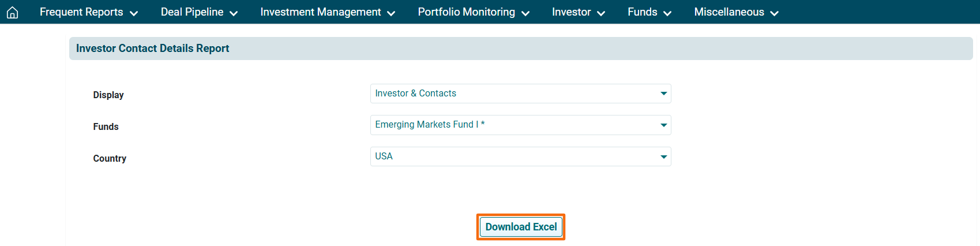Click chevron beside Frequent Reports
Viewport: 980px width, 246px height.
[134, 13]
